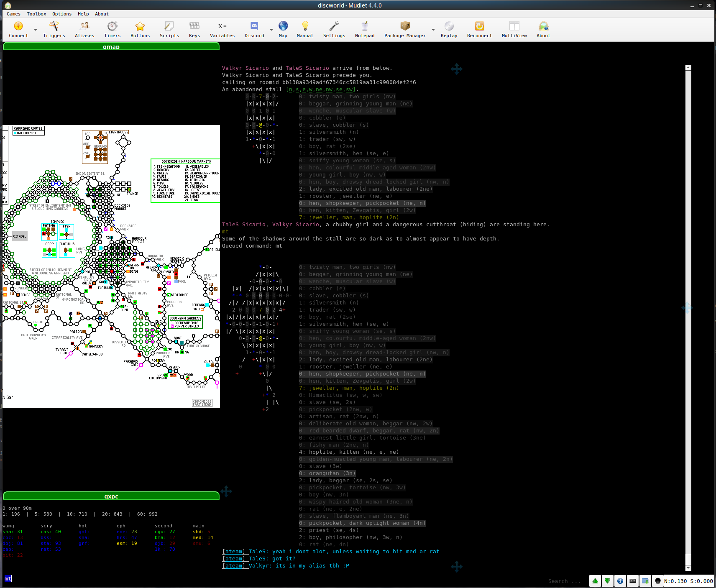Click the 'N:0.130 S:0.000' latency readout

coord(688,581)
